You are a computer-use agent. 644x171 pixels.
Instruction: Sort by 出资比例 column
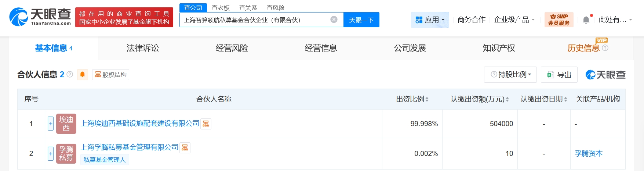pyautogui.click(x=412, y=99)
